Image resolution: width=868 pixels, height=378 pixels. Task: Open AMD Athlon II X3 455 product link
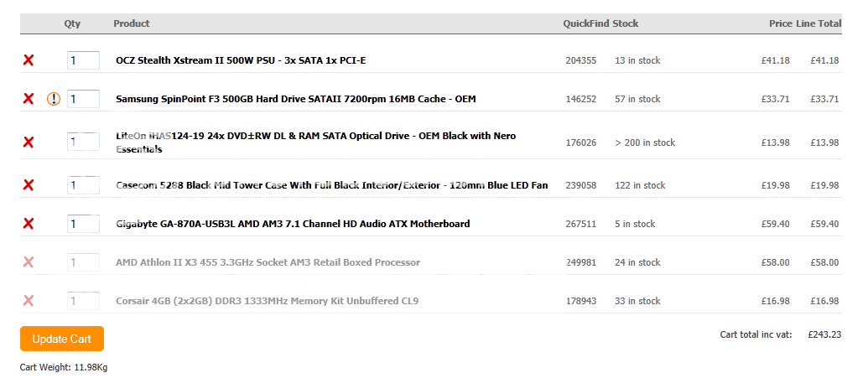click(x=268, y=262)
